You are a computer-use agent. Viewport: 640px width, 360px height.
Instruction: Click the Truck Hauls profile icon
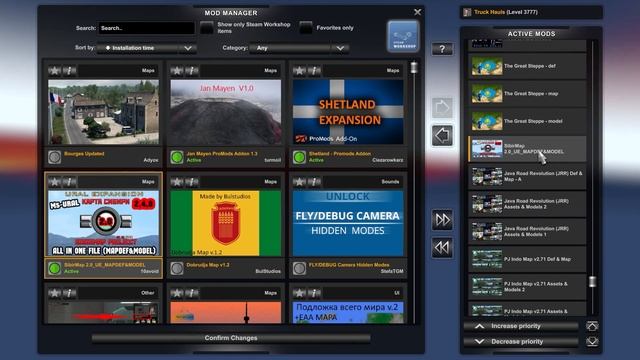[467, 12]
